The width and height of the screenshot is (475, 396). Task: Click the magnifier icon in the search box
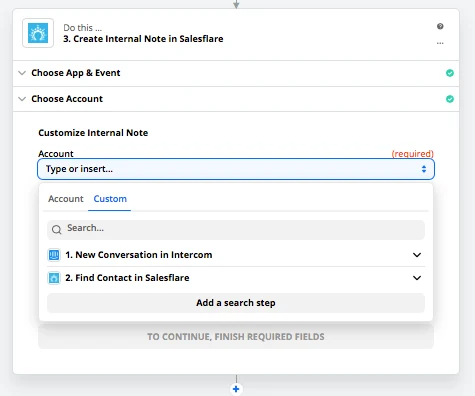pyautogui.click(x=57, y=230)
